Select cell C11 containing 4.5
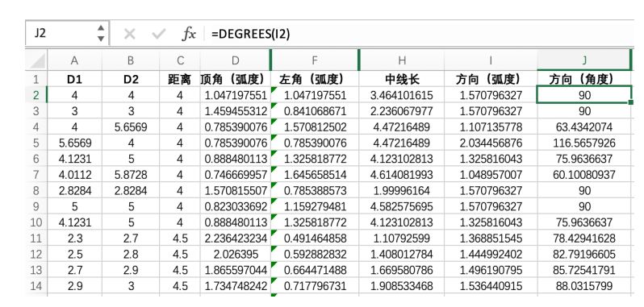 [x=180, y=239]
